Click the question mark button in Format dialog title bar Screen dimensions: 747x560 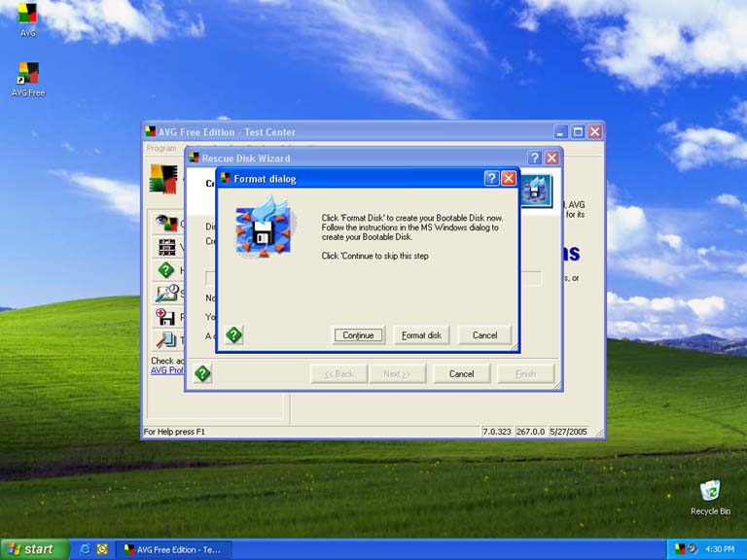click(491, 179)
